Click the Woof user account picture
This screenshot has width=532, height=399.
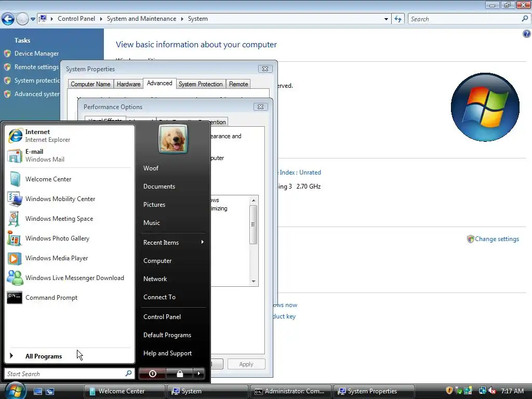[x=173, y=139]
